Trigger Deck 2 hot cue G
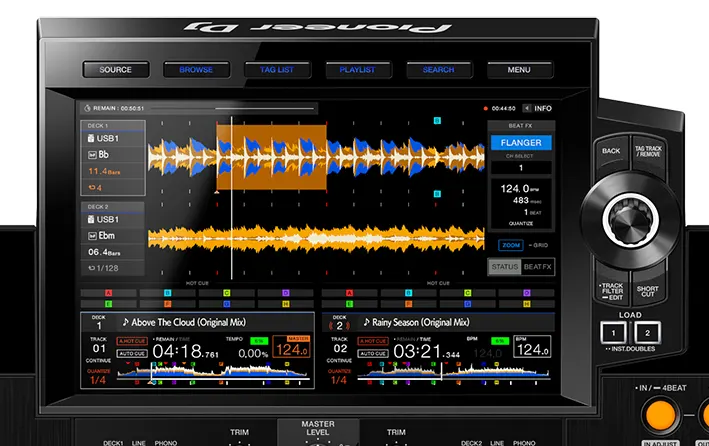Image resolution: width=709 pixels, height=446 pixels. [468, 304]
